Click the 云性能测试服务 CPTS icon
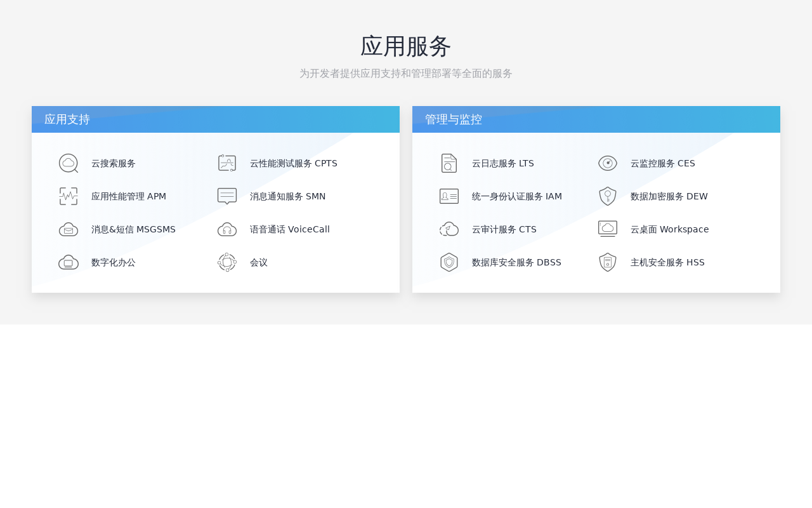The height and width of the screenshot is (508, 812). 226,162
